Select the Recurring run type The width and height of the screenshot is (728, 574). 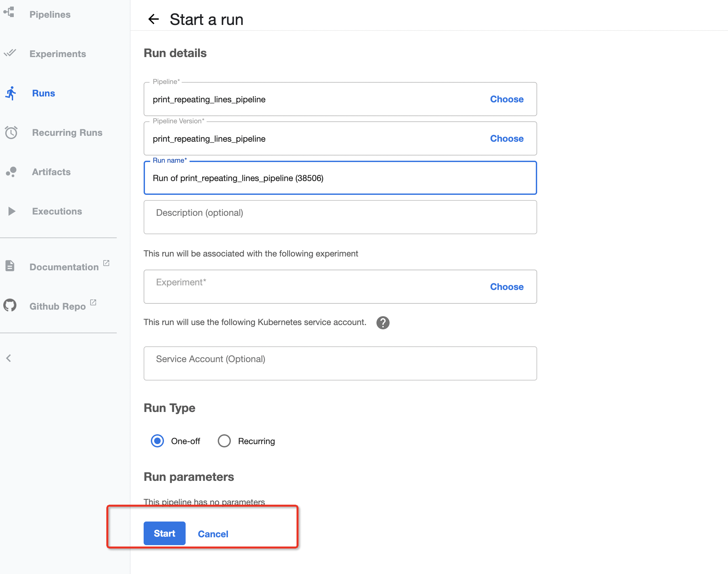click(224, 441)
